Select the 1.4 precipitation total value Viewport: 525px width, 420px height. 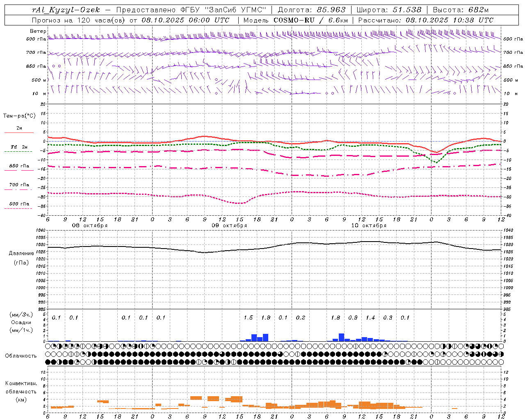(x=370, y=318)
